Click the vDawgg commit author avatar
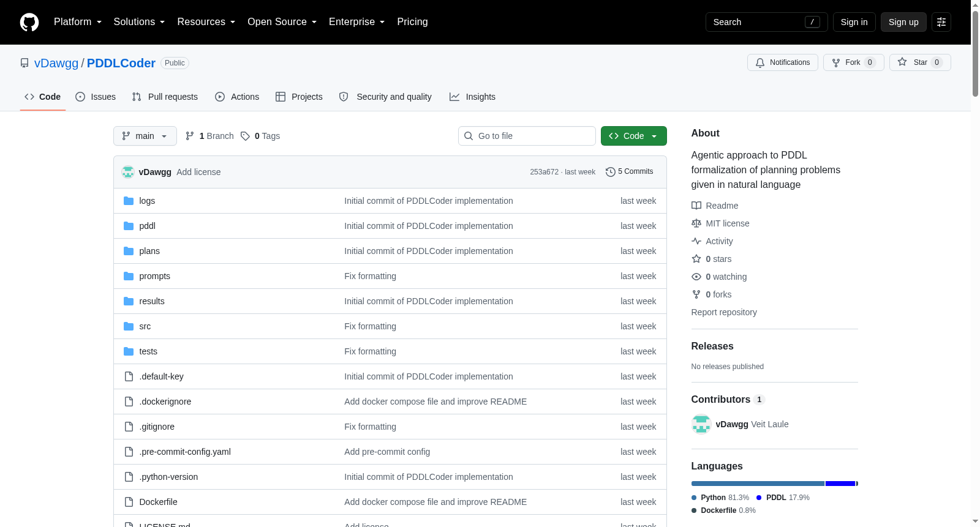The width and height of the screenshot is (980, 527). pos(128,172)
